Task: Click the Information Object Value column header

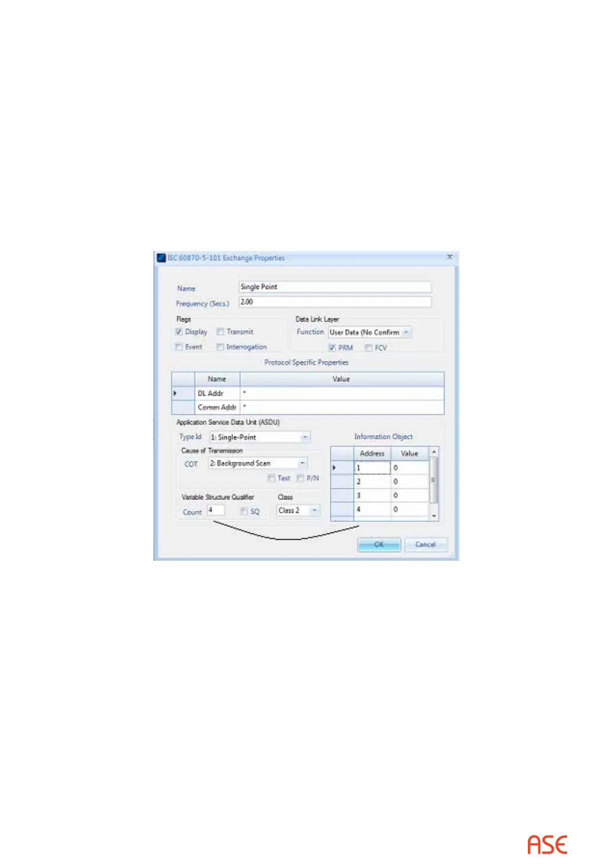Action: (410, 454)
